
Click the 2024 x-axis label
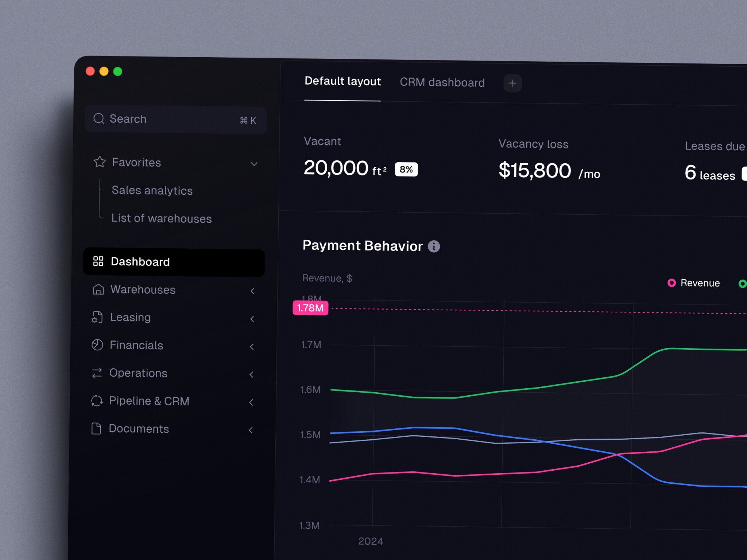click(371, 541)
